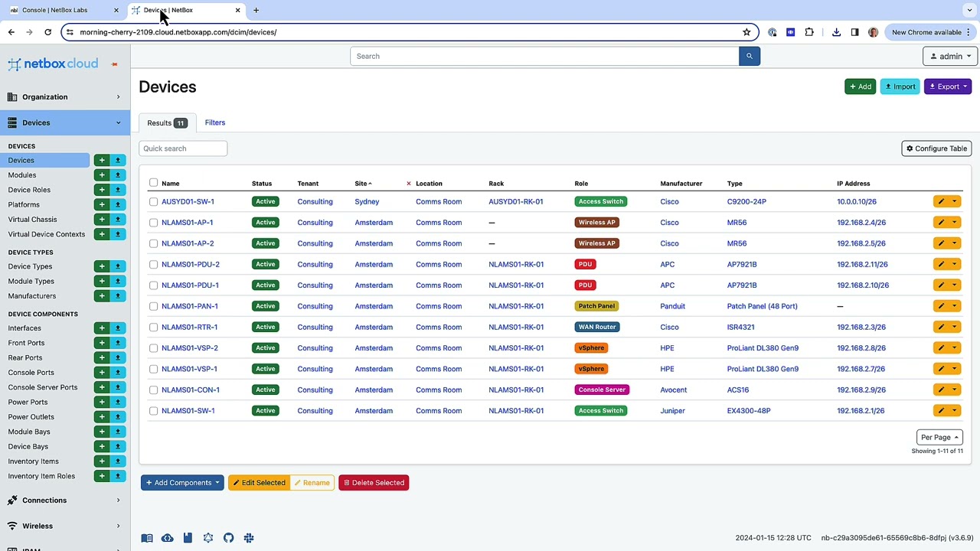Open the NLAMS01-VSP-2 device link
This screenshot has height=551, width=980.
(189, 348)
